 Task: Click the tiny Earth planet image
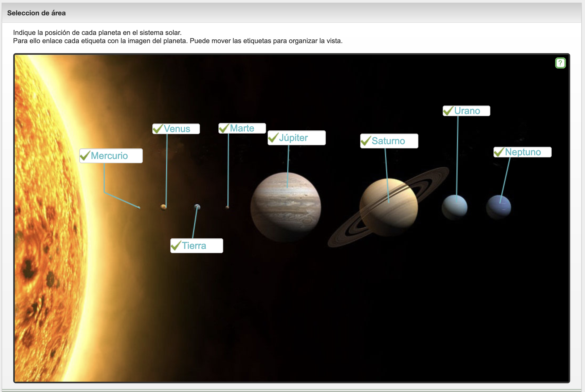tap(197, 207)
